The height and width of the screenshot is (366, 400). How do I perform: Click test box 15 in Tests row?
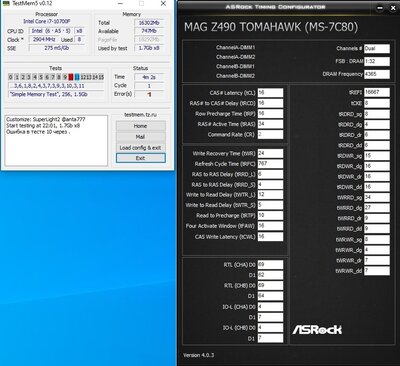click(x=101, y=77)
